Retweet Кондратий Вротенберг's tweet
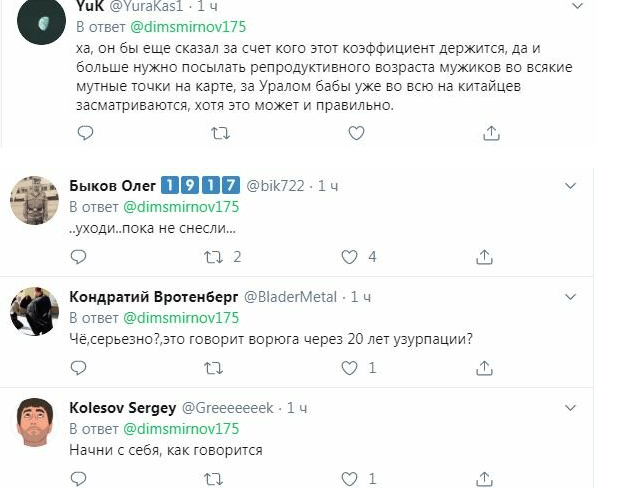Image resolution: width=618 pixels, height=488 pixels. coord(214,368)
